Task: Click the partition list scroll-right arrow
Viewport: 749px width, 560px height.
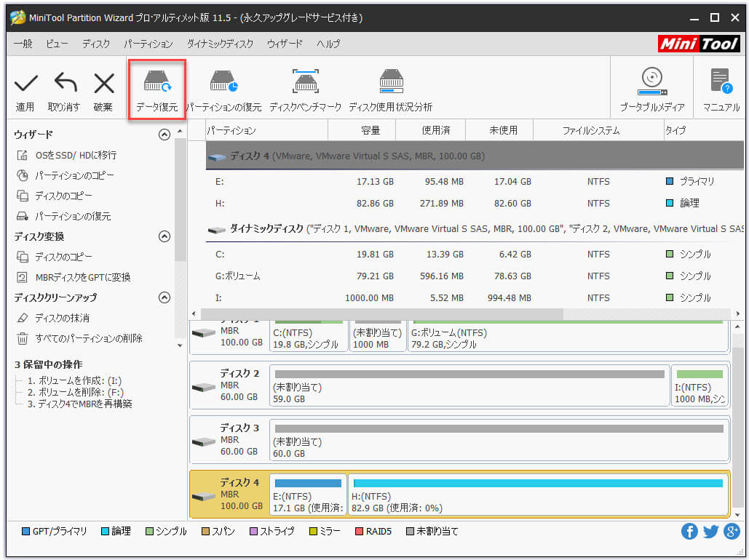Action: click(x=738, y=313)
